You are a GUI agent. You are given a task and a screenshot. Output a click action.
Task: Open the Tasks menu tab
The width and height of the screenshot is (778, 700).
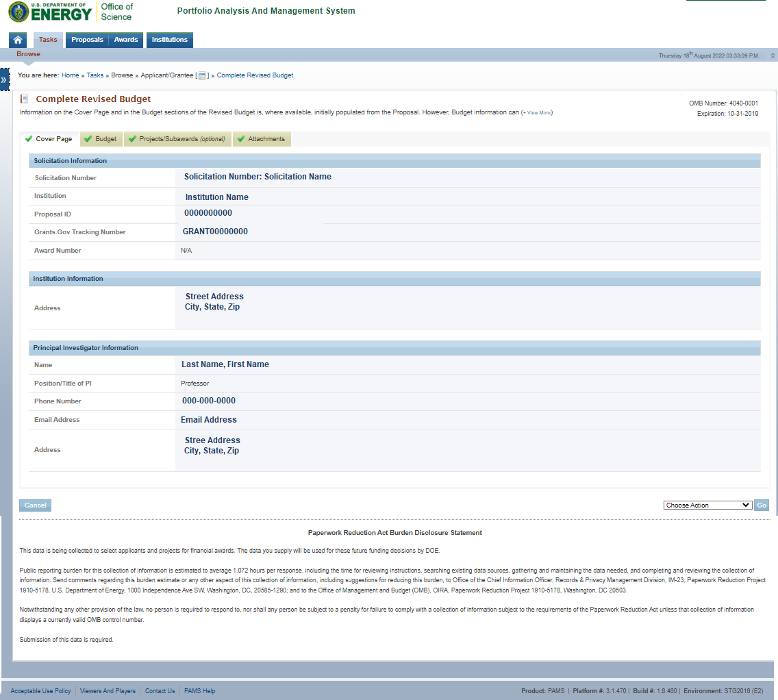pos(48,40)
